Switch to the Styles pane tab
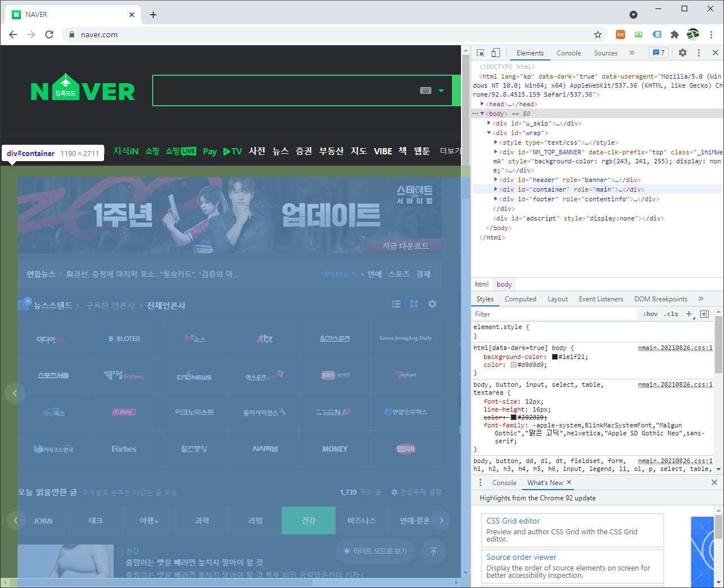 click(485, 299)
